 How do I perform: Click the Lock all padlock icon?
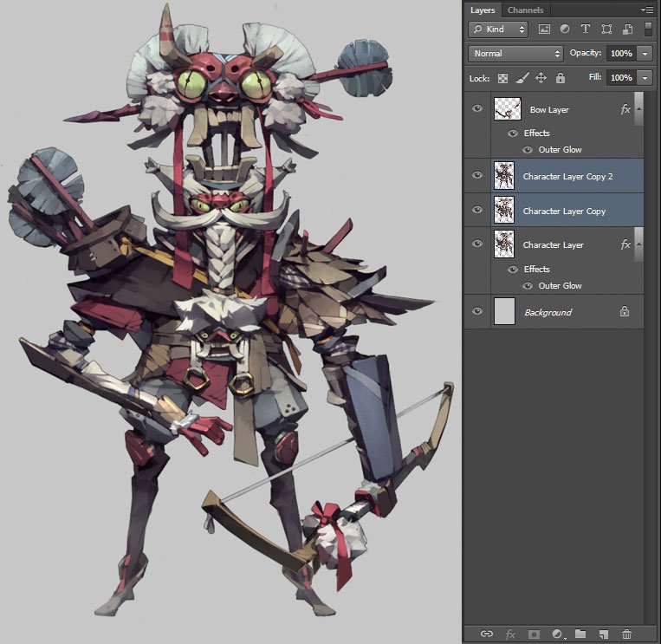point(561,78)
